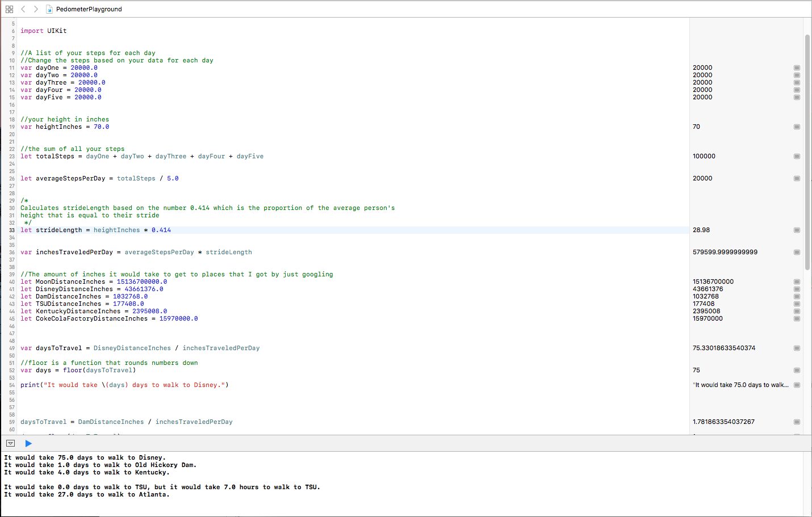
Task: Show result inline for DamDistanceInches
Action: coord(797,296)
